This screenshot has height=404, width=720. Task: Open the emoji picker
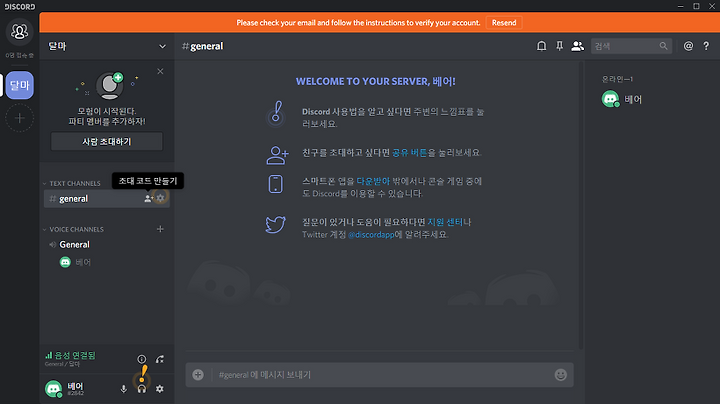coord(561,375)
